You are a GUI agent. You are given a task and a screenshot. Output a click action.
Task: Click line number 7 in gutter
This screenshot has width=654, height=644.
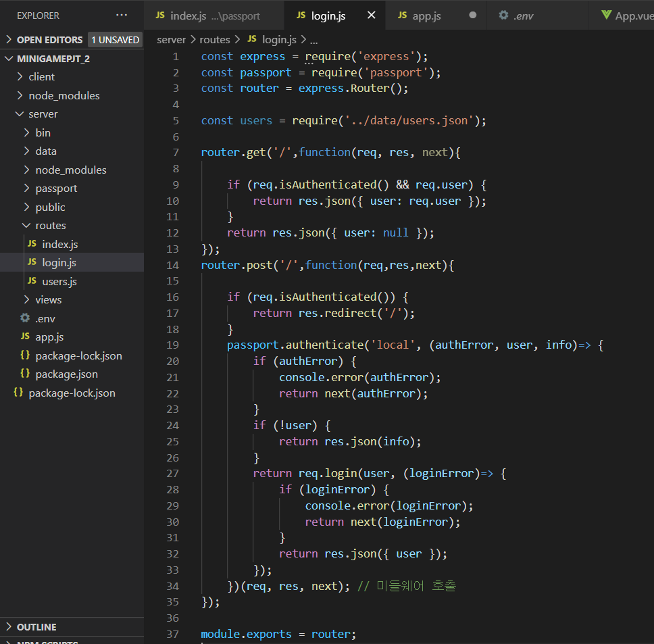(176, 152)
